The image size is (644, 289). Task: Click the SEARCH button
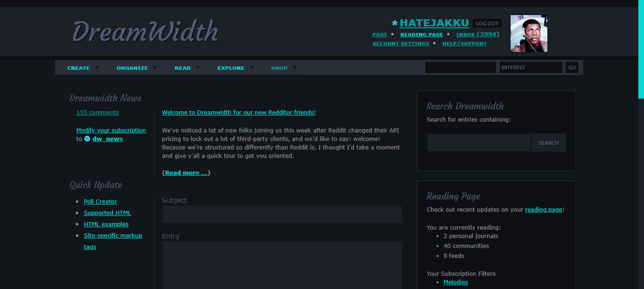(548, 143)
